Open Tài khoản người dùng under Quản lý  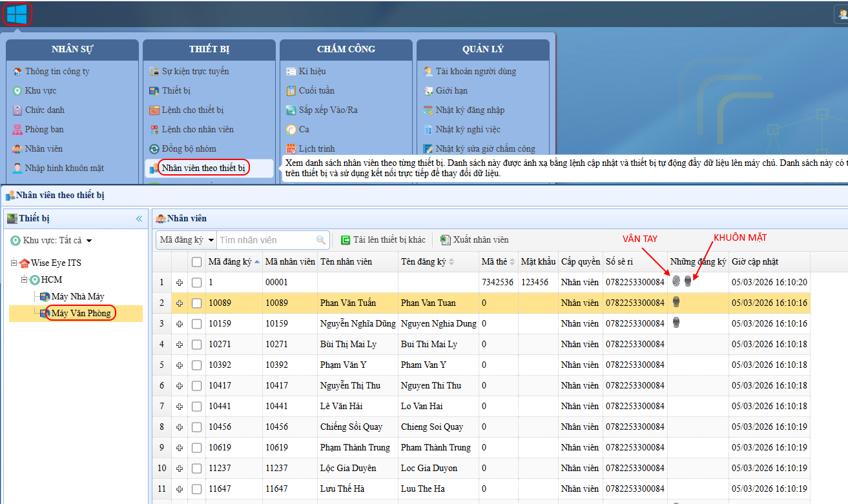click(475, 71)
